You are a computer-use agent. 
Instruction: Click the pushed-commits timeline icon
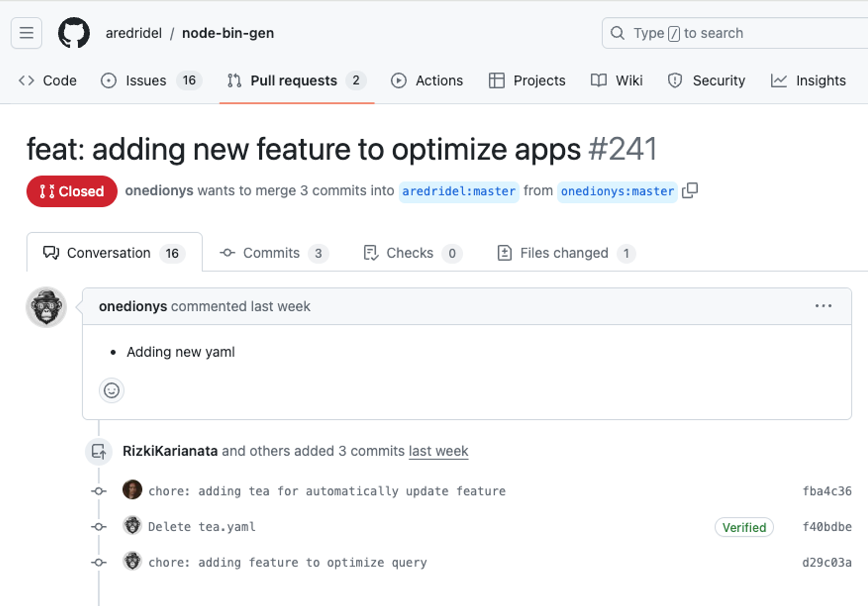(x=99, y=451)
